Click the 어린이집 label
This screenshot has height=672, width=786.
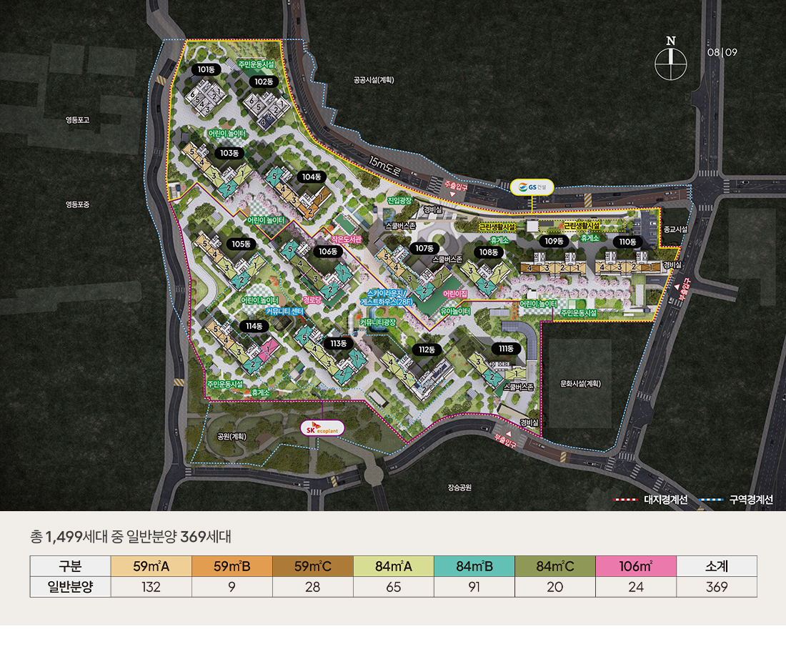point(454,294)
